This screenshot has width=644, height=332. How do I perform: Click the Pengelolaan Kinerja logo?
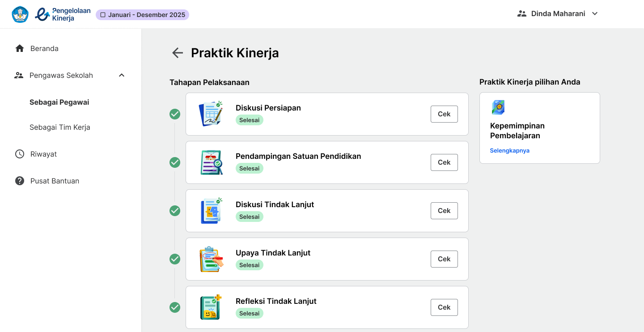pos(63,14)
